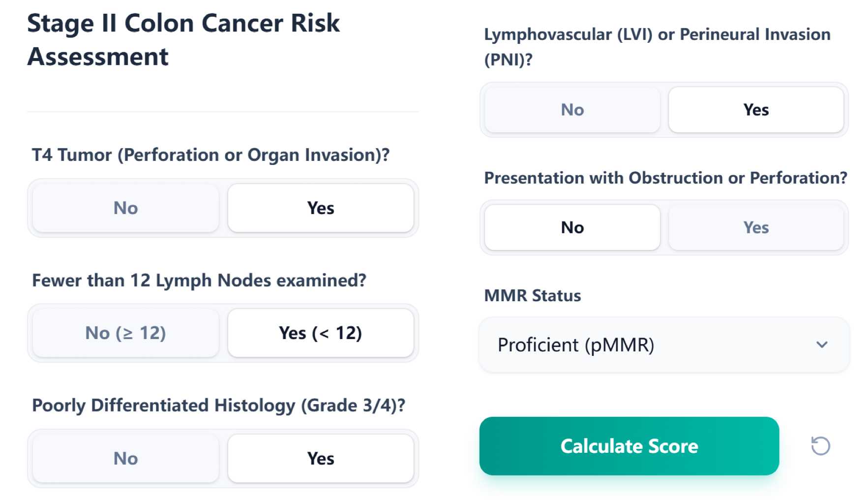Select 'Yes' for Obstruction or Perforation presentation
This screenshot has height=504, width=868.
click(756, 227)
